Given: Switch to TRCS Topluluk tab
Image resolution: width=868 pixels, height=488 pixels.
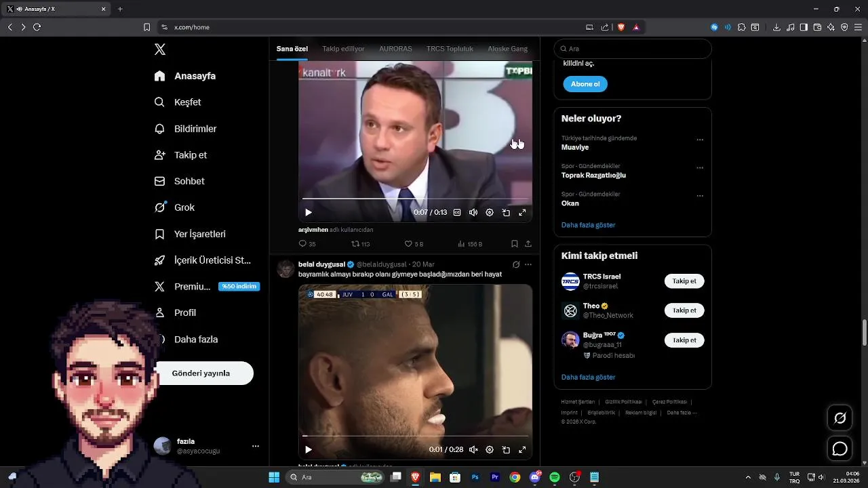Looking at the screenshot, I should pos(450,49).
